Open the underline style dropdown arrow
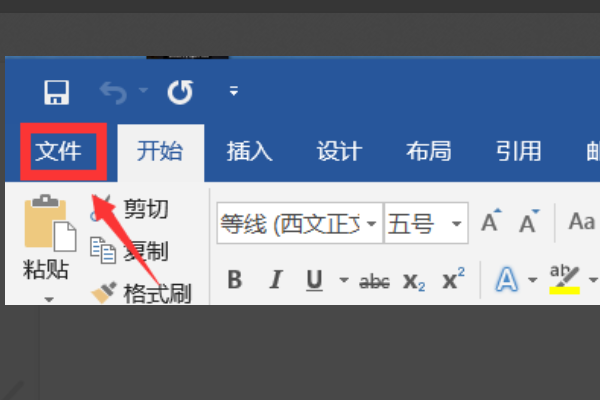The width and height of the screenshot is (600, 400). pos(344,280)
